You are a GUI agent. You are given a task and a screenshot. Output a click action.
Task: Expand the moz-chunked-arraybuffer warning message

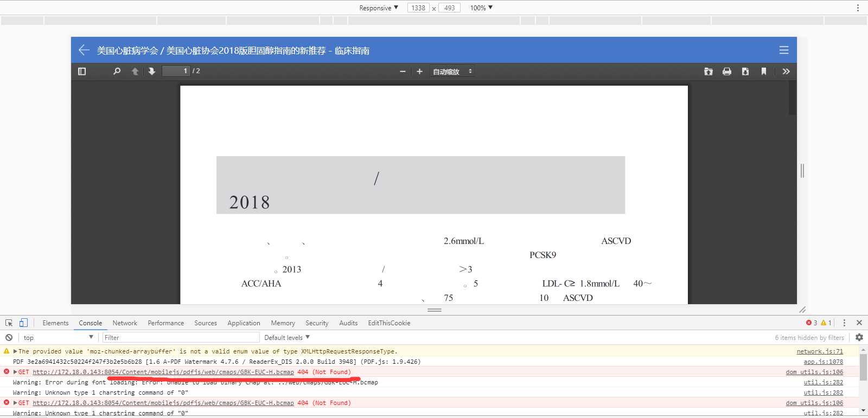point(15,351)
